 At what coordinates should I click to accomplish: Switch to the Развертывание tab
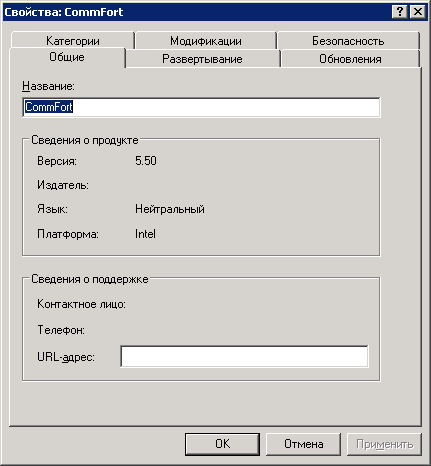[202, 59]
